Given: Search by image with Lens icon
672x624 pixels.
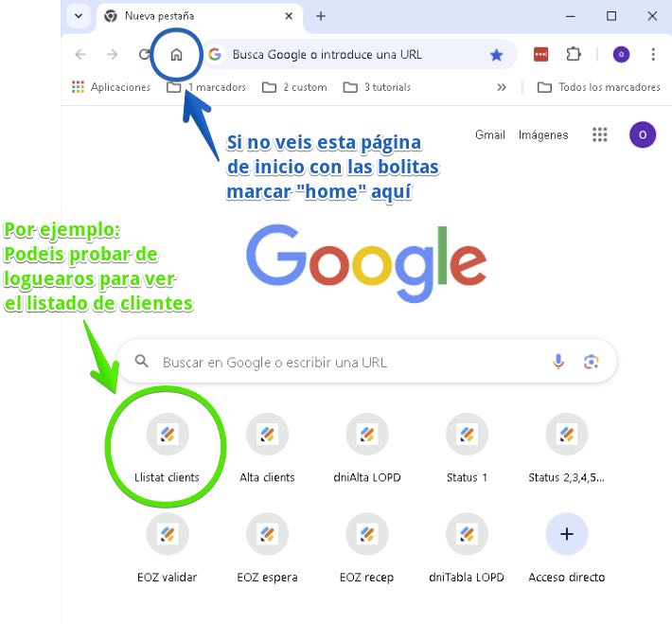Looking at the screenshot, I should click(591, 362).
